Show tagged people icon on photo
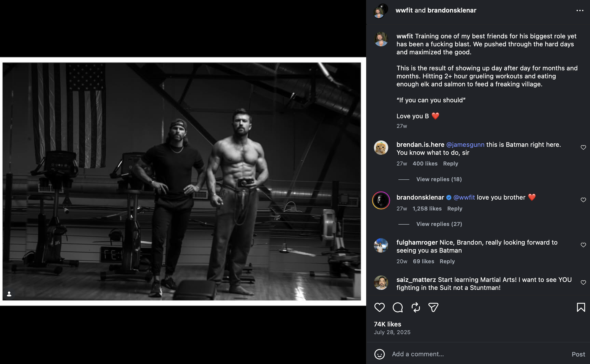Image resolution: width=590 pixels, height=364 pixels. coord(9,294)
